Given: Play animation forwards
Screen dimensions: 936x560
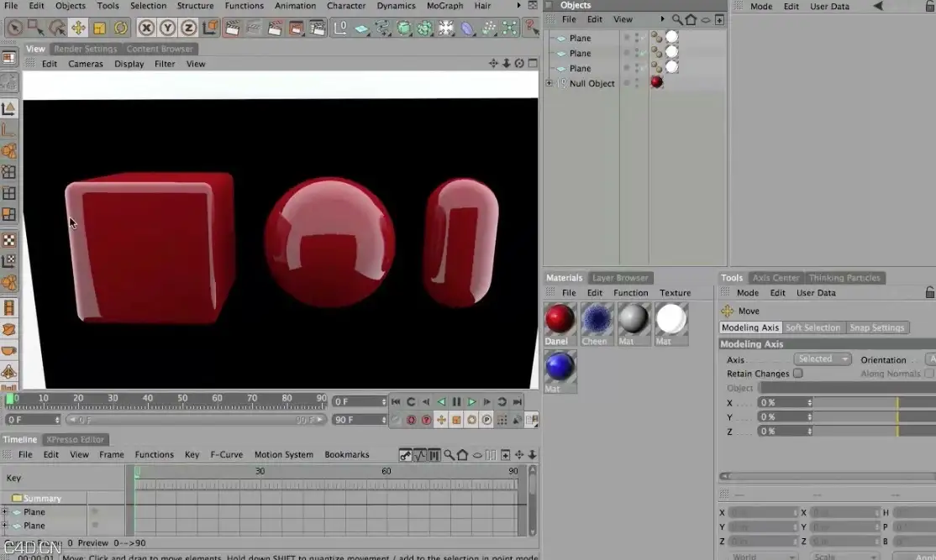Looking at the screenshot, I should [471, 402].
